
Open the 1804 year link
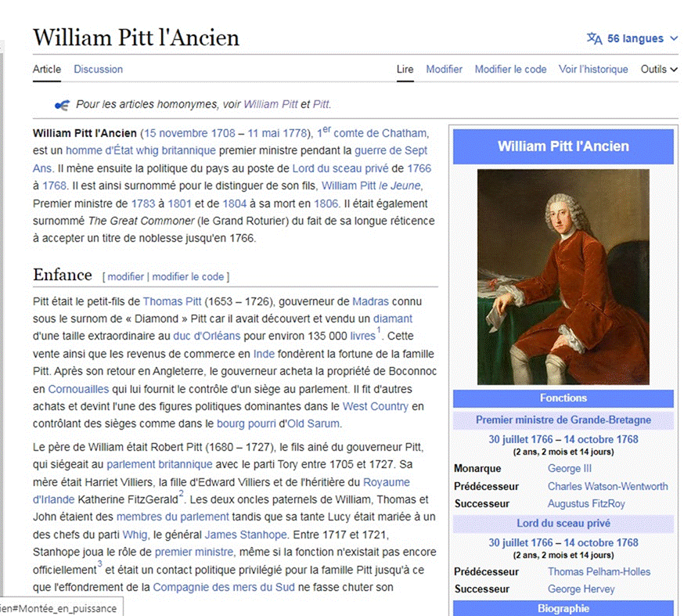tap(235, 204)
